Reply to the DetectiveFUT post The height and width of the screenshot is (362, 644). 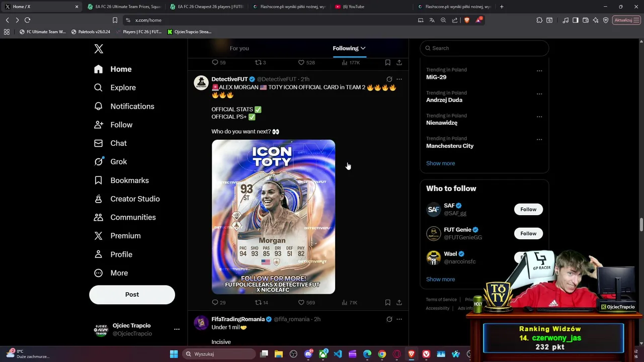(x=215, y=303)
